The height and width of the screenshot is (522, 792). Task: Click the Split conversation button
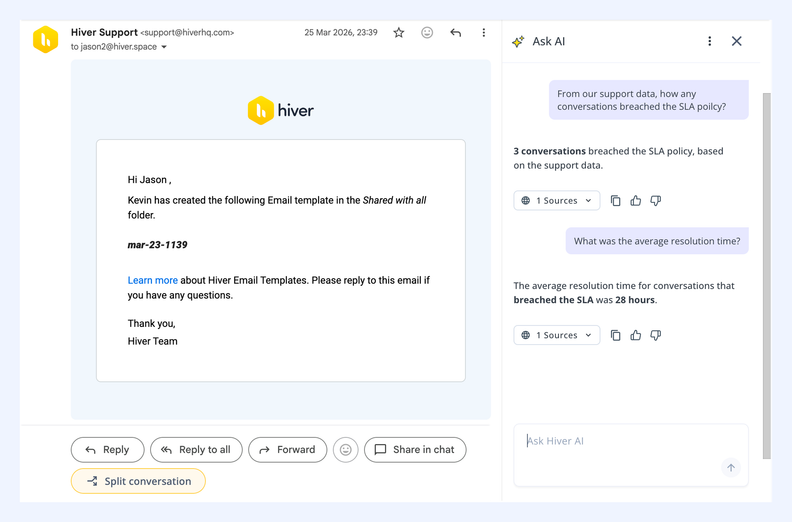[138, 481]
